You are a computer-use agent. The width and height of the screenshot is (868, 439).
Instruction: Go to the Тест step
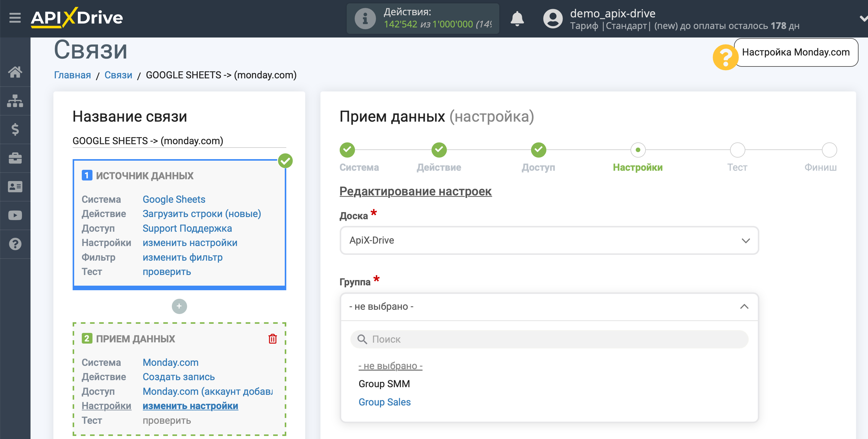tap(737, 167)
